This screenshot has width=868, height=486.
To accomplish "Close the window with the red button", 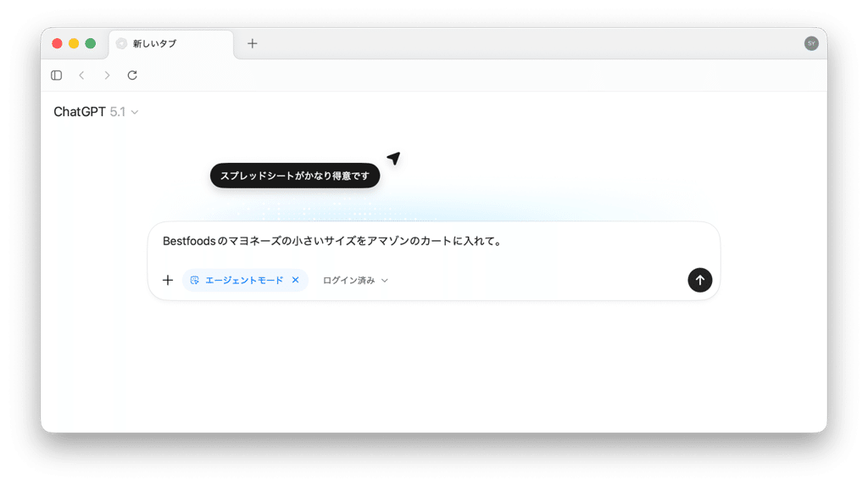I will click(57, 43).
